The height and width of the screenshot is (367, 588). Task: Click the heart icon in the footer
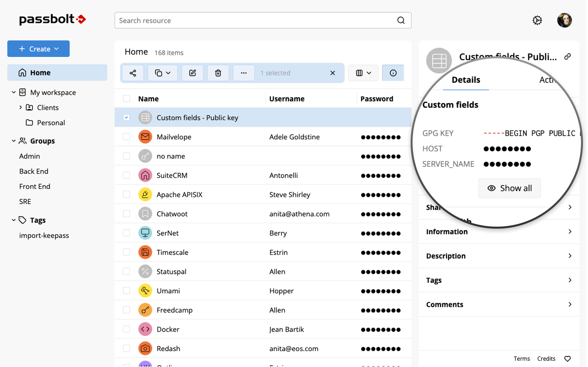point(567,359)
